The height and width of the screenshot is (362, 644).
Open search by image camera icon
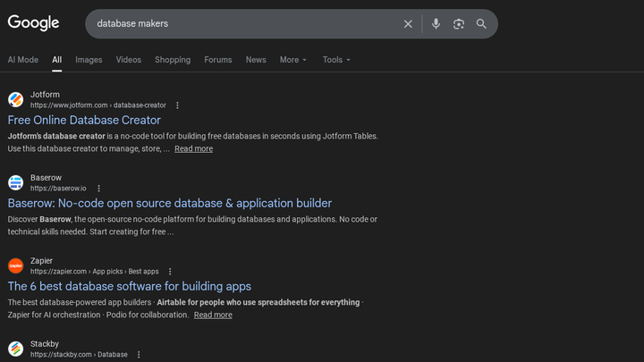(x=459, y=24)
